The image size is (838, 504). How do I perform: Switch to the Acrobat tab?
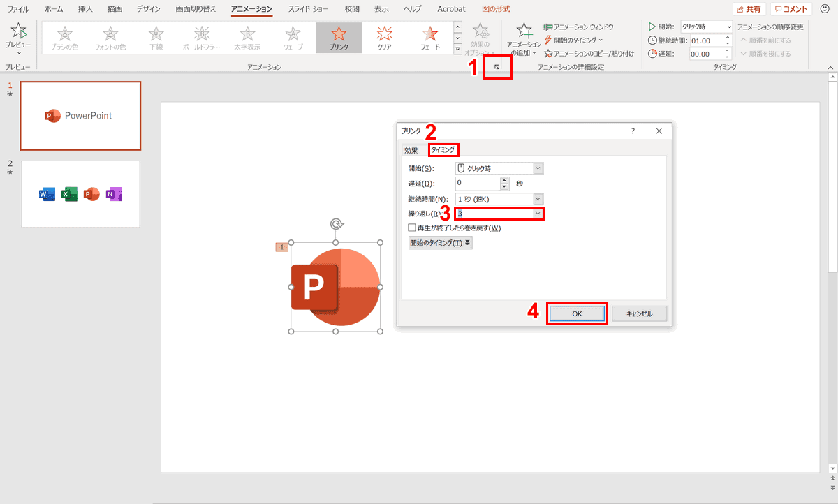pos(452,9)
